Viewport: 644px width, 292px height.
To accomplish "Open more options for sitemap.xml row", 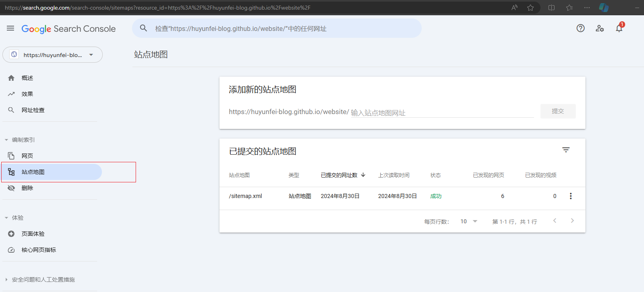I will [571, 196].
